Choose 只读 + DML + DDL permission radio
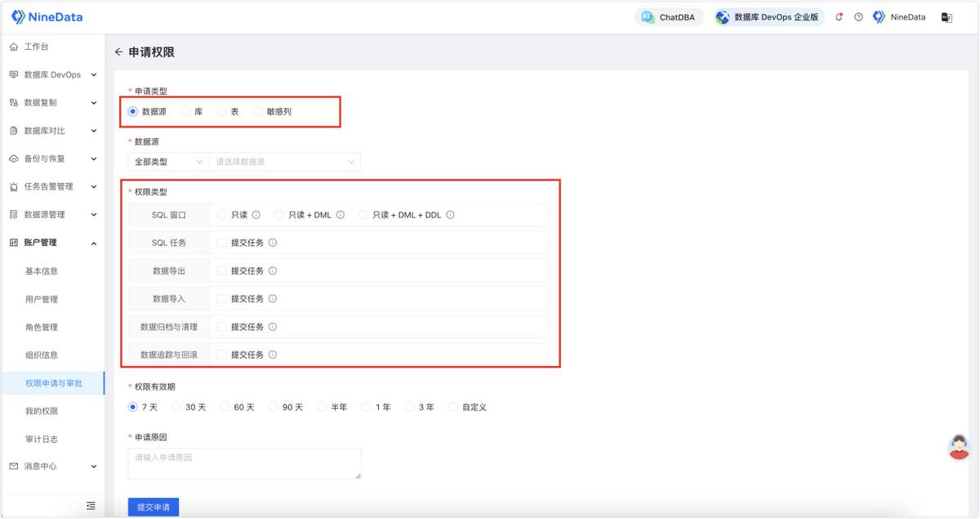 pos(363,215)
